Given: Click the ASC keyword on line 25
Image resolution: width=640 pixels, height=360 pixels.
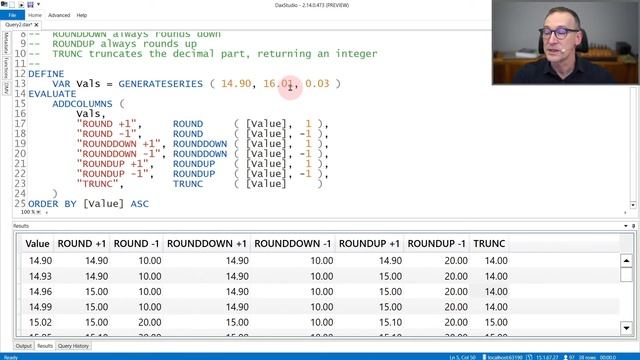Looking at the screenshot, I should [140, 204].
